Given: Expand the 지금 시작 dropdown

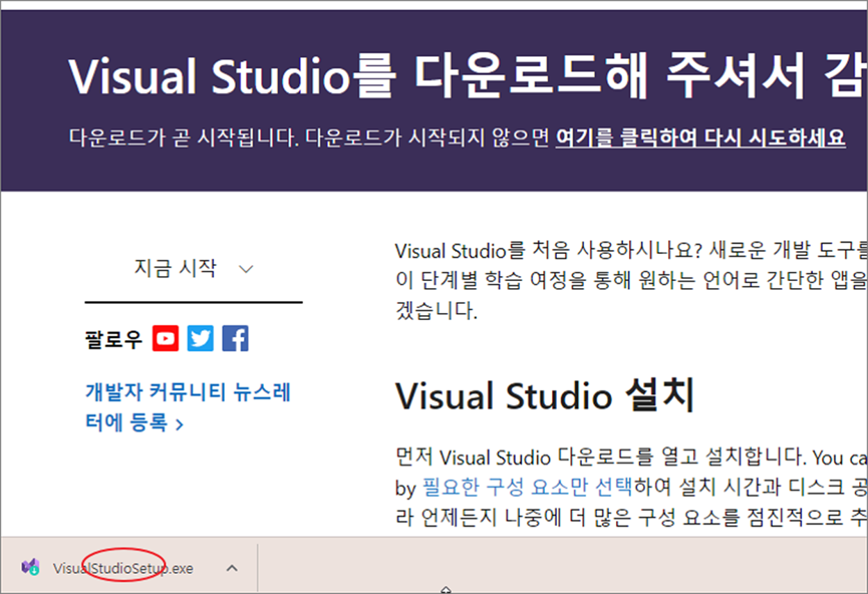Looking at the screenshot, I should coord(194,269).
